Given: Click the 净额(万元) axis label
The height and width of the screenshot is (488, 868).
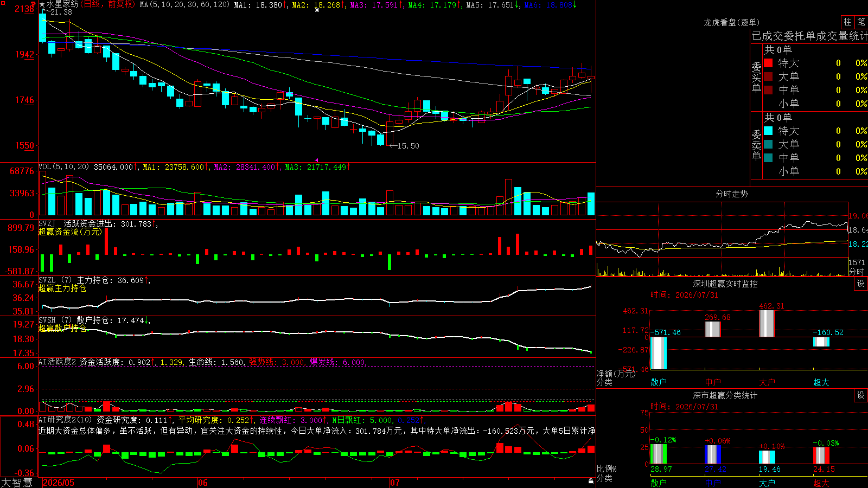Looking at the screenshot, I should pos(616,374).
